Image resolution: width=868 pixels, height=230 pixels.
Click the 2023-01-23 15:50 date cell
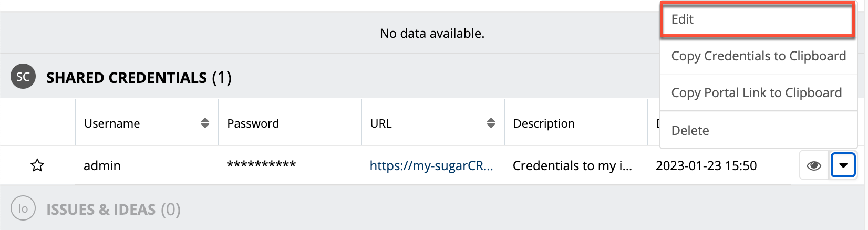706,166
